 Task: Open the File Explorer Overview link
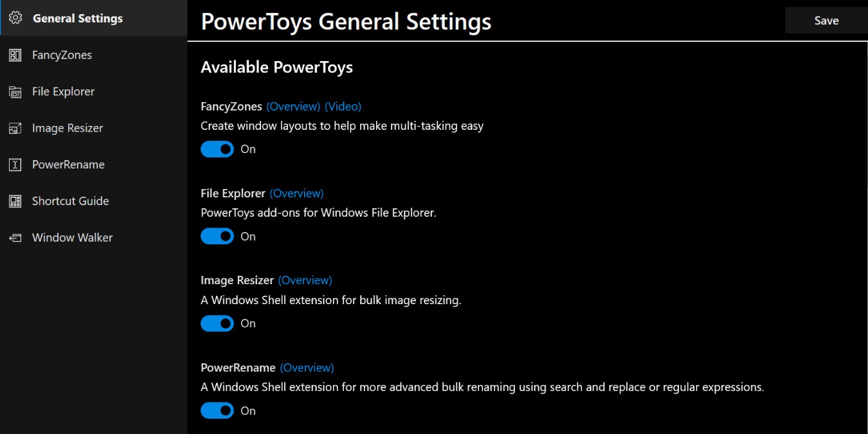click(x=297, y=193)
